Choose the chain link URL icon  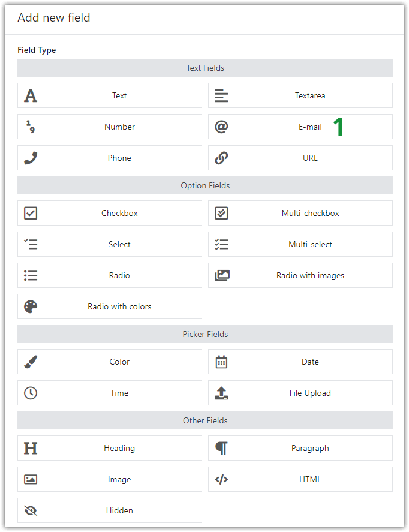[221, 158]
